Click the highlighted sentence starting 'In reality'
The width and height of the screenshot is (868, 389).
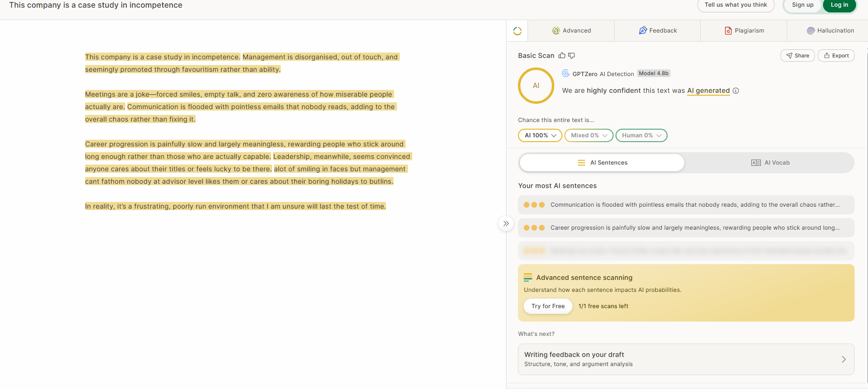coord(235,206)
